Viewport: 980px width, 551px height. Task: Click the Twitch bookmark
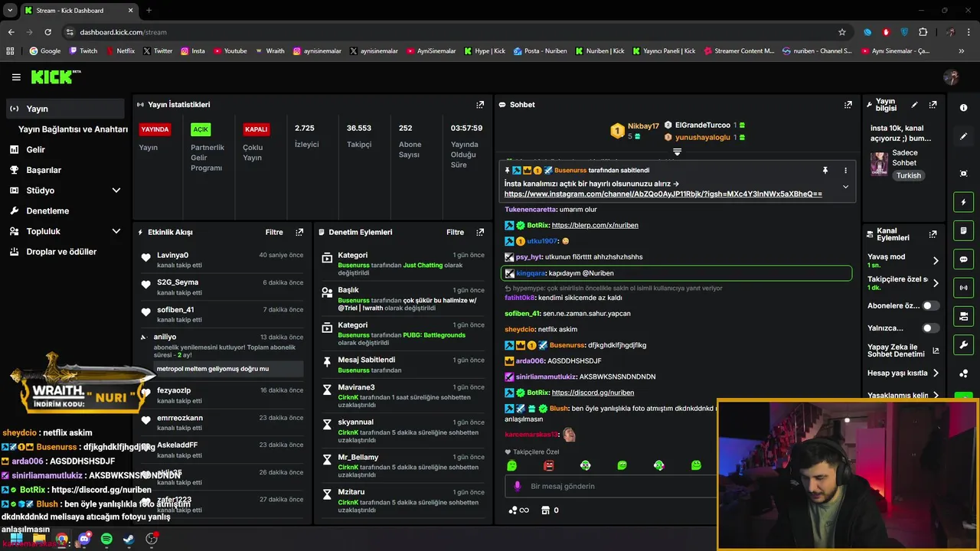pos(83,51)
